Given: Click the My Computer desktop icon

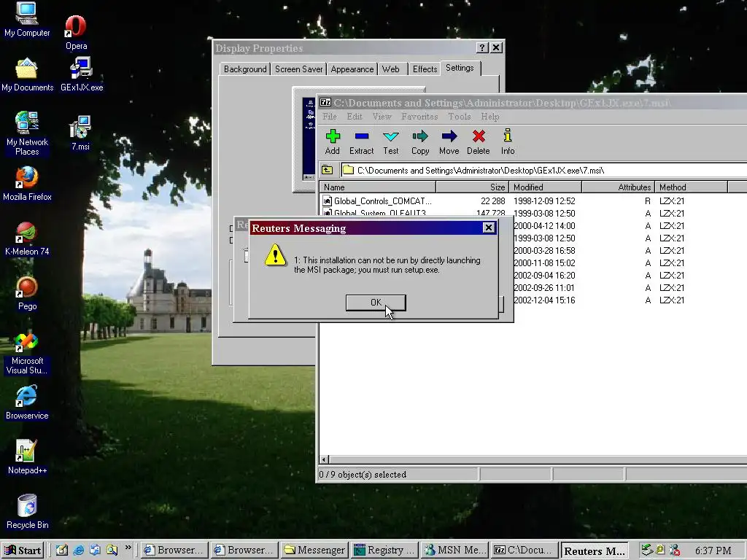Looking at the screenshot, I should (27, 20).
